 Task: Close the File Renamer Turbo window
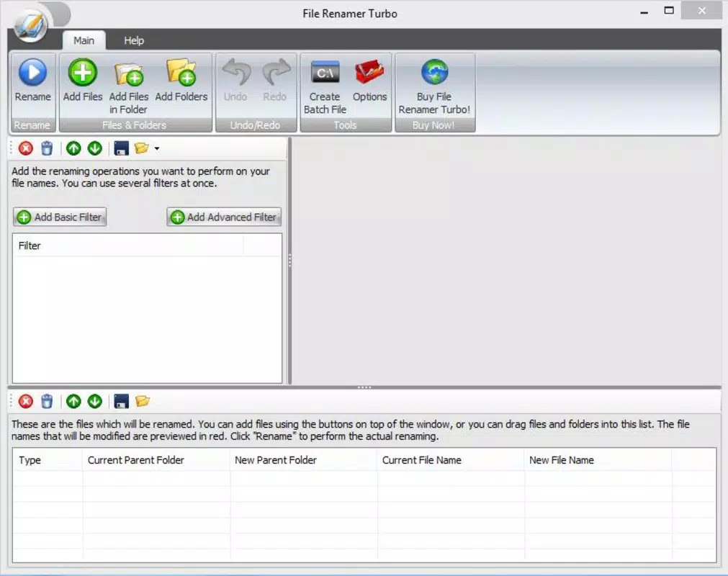(x=702, y=11)
